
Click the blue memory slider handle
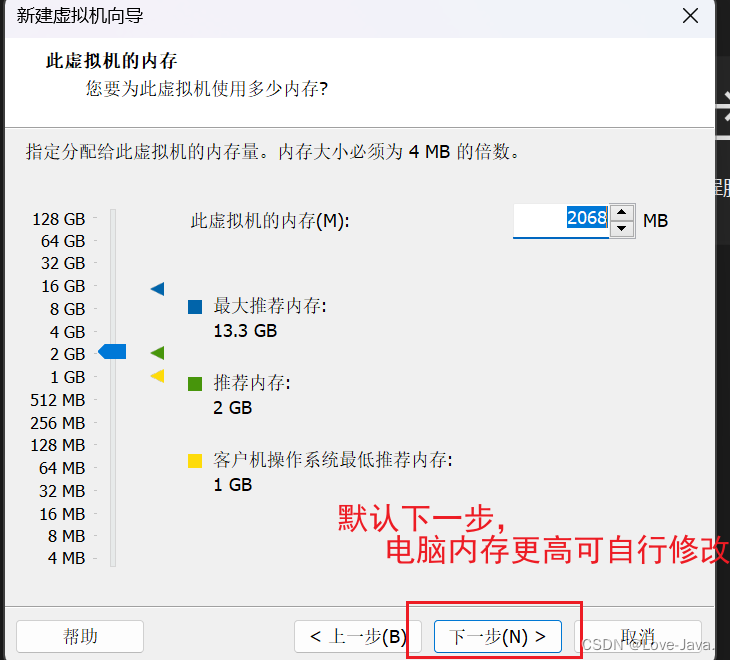click(112, 351)
